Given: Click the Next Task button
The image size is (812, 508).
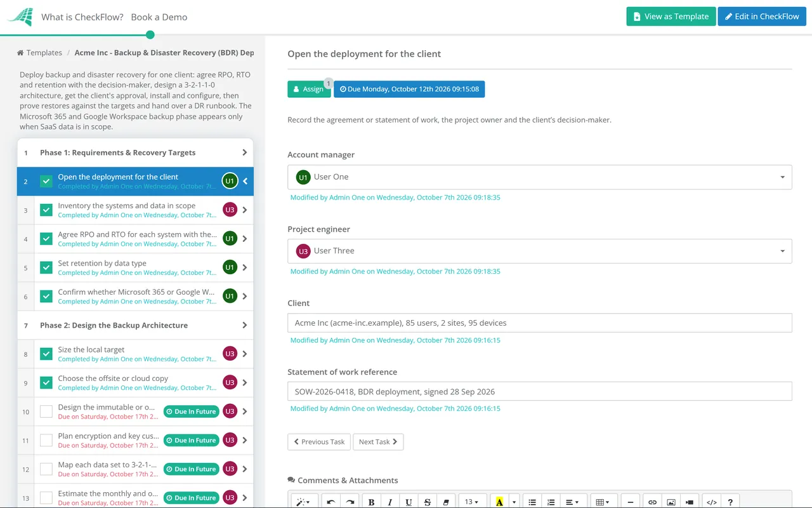Looking at the screenshot, I should coord(378,442).
